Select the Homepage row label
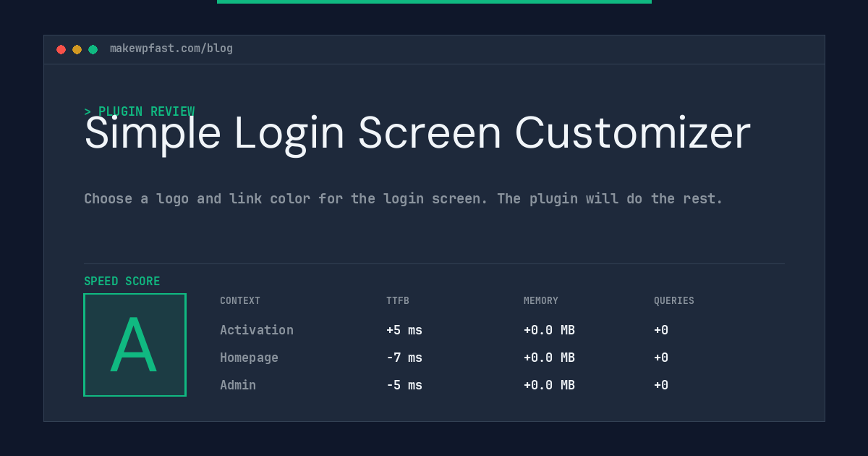This screenshot has height=456, width=868. 249,358
